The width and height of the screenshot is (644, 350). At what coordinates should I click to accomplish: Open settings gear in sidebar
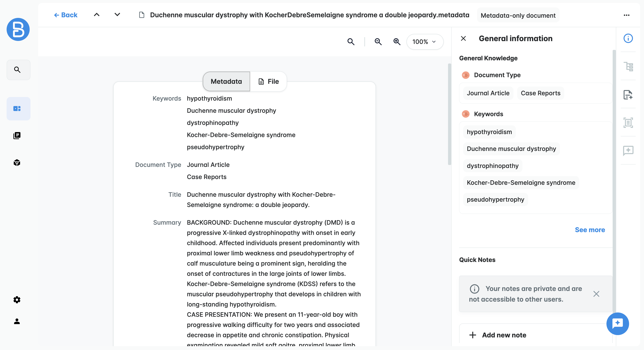(17, 299)
